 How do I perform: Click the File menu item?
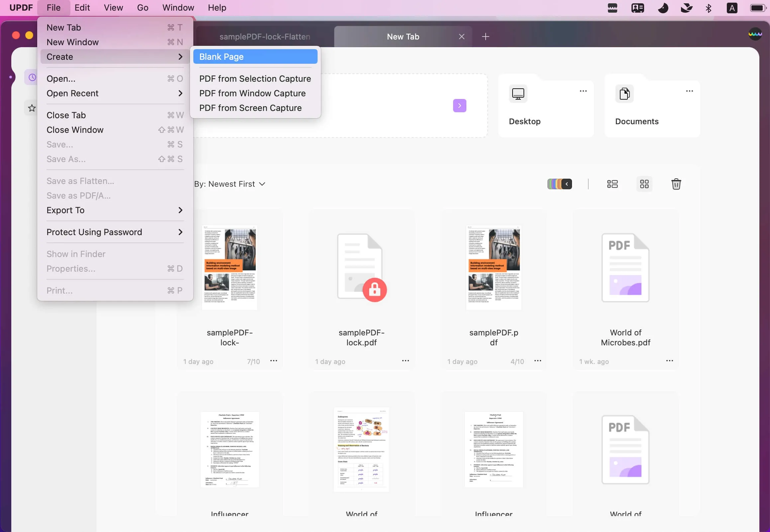(53, 8)
